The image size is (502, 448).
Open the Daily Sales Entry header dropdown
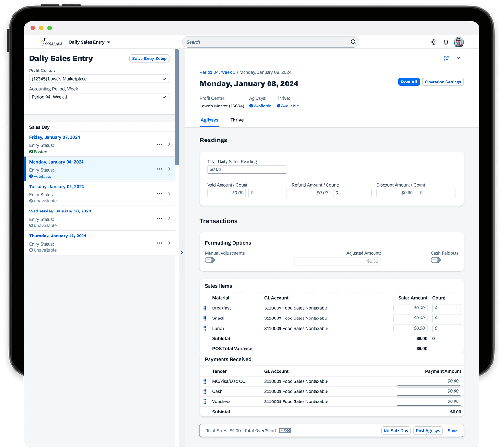90,42
